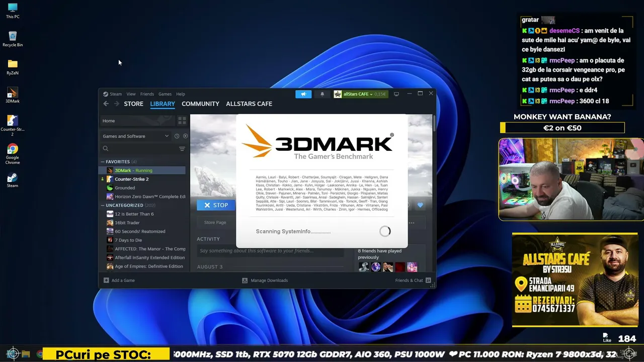Open Steam notifications bell

[323, 94]
